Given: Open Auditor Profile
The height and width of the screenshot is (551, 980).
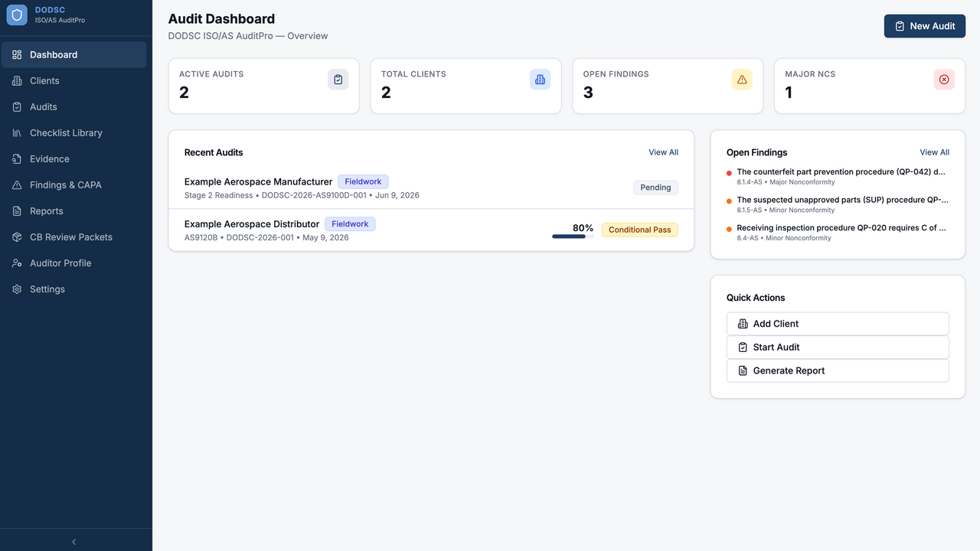Looking at the screenshot, I should [74, 263].
